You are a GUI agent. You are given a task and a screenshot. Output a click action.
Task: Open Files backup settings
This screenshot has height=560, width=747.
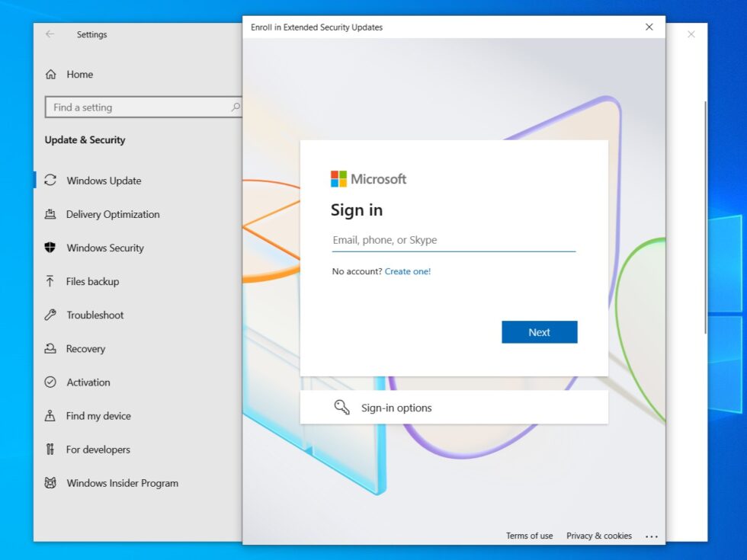(91, 281)
